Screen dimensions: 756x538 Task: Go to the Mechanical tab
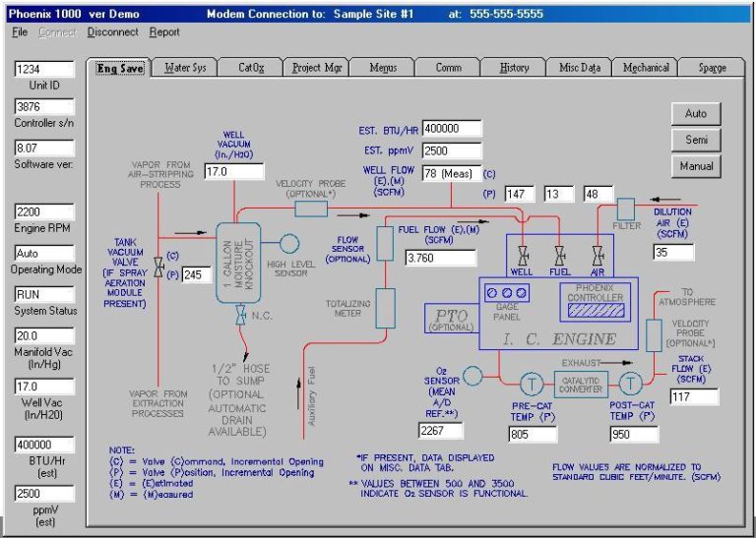[646, 68]
